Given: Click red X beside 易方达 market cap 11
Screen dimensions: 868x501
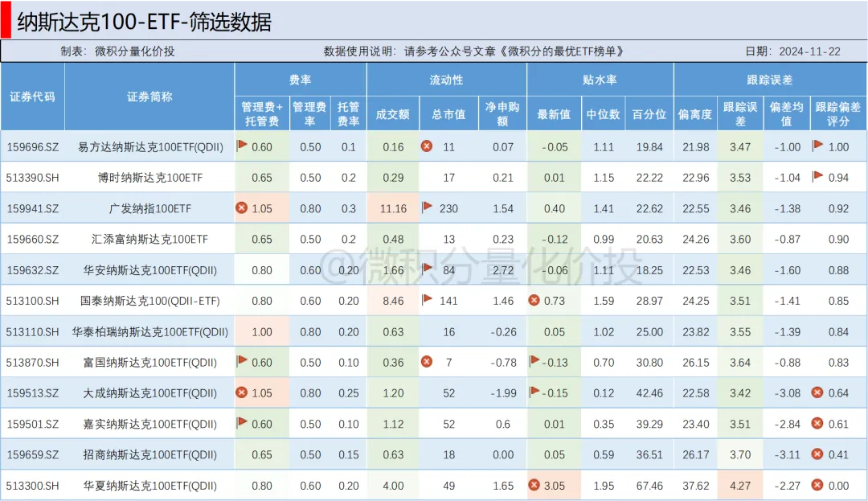Looking at the screenshot, I should pos(427,146).
